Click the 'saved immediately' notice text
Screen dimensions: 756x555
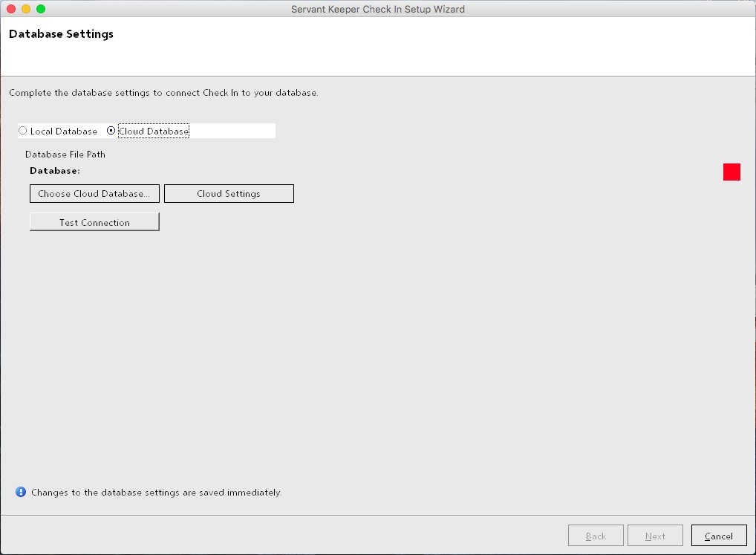pos(156,492)
